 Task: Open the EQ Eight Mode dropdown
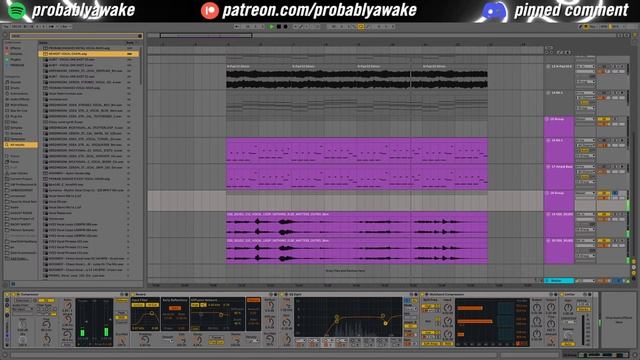411,309
